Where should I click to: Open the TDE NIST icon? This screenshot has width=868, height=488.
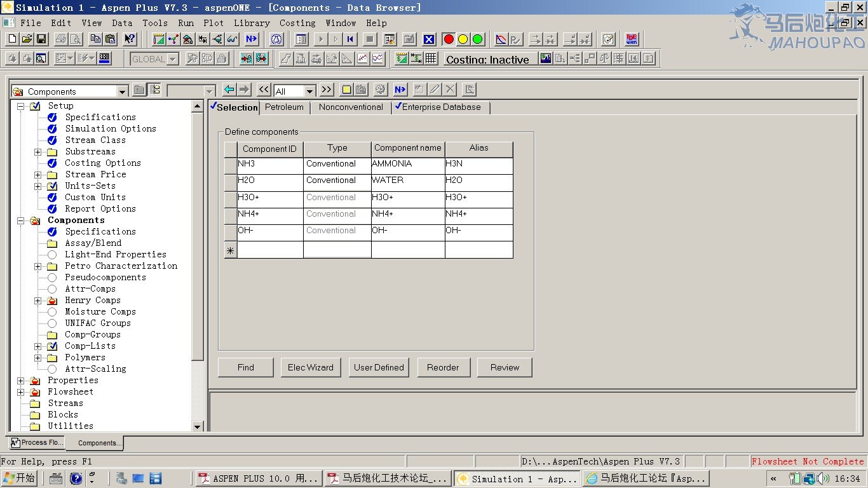coord(632,39)
